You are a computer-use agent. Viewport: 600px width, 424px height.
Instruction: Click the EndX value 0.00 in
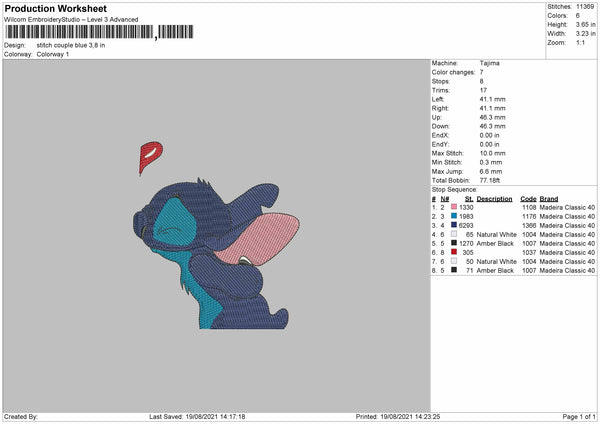pyautogui.click(x=489, y=135)
